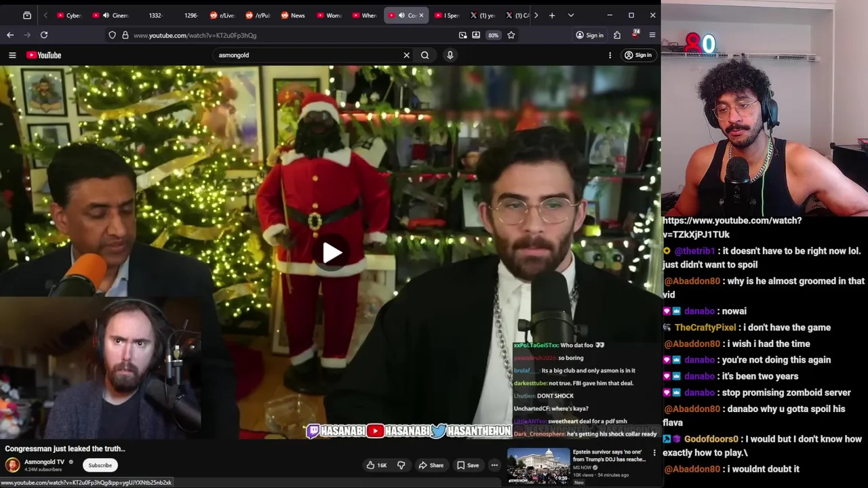Open options menu for Epstein survivor video
The height and width of the screenshot is (488, 868).
(654, 452)
